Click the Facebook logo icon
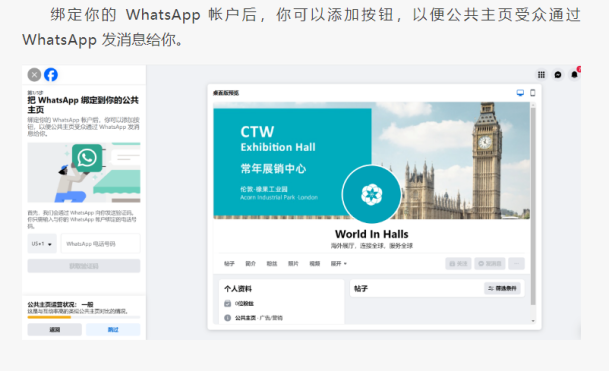 pos(51,75)
